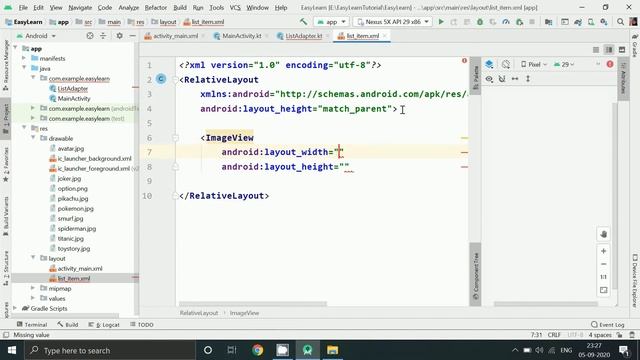Click the horizontal expand arrows icon
Viewport: 640px width, 360px height.
(x=515, y=79)
